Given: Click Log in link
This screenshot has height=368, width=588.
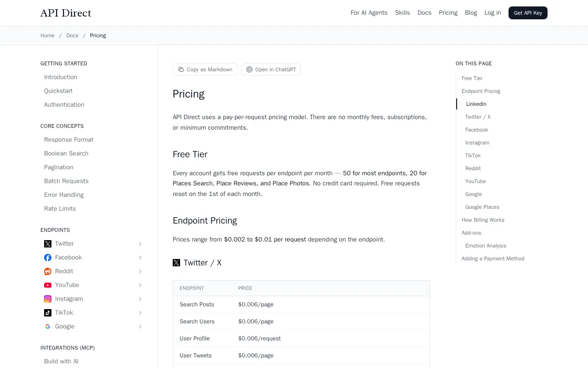Looking at the screenshot, I should pos(492,13).
